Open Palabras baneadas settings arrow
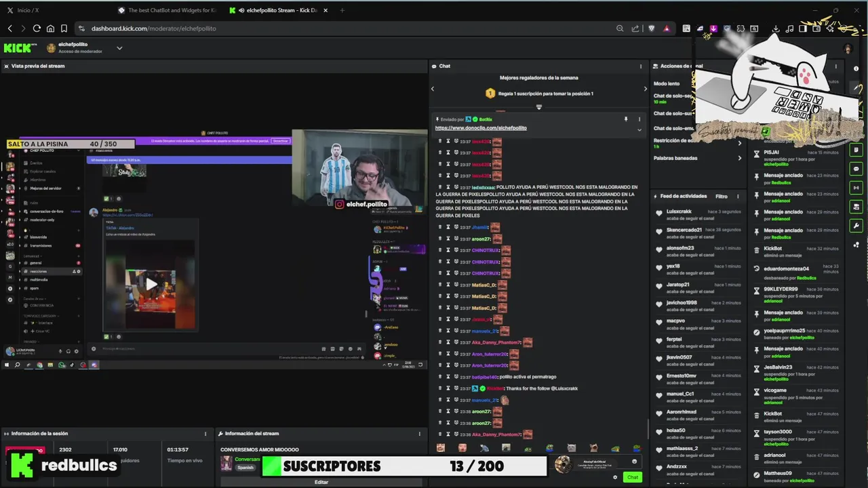868x488 pixels. 740,158
